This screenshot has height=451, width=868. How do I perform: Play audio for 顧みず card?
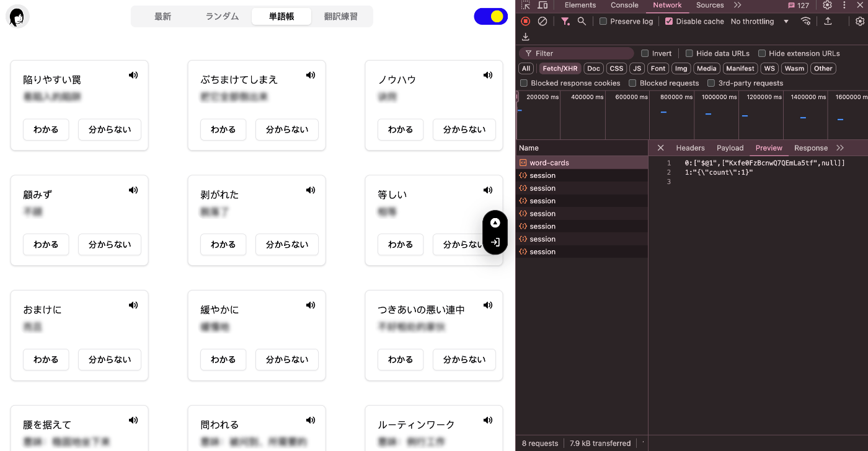click(x=133, y=190)
